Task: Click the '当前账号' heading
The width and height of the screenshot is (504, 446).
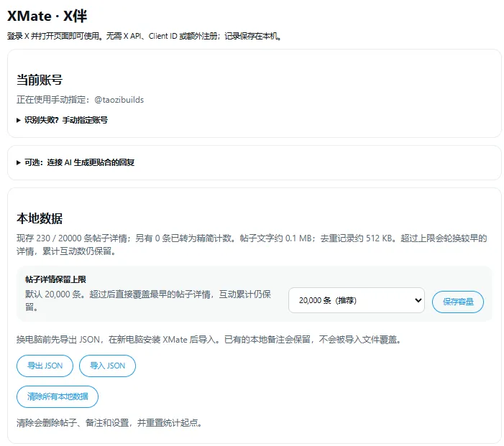Action: click(x=40, y=80)
